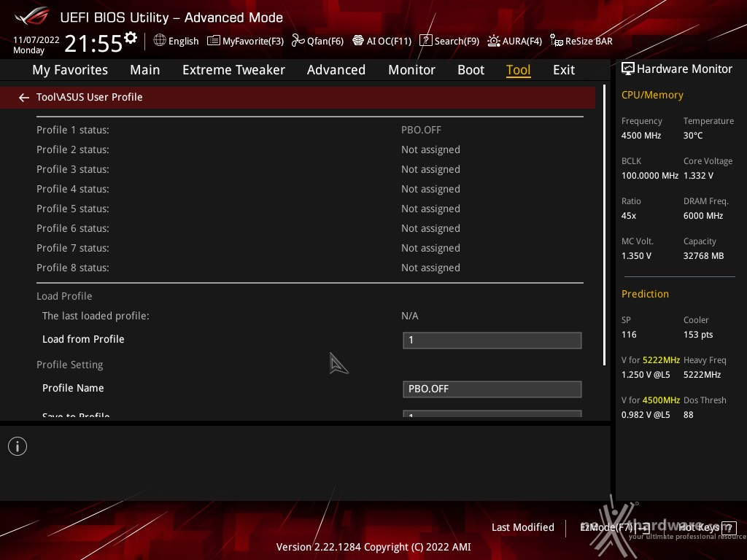
Task: Click the globe language icon
Action: [160, 41]
